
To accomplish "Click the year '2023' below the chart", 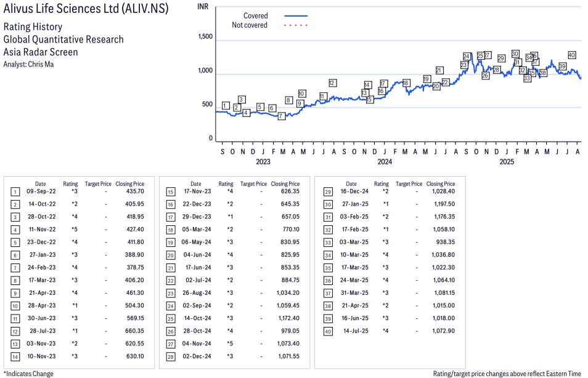I will 263,161.
